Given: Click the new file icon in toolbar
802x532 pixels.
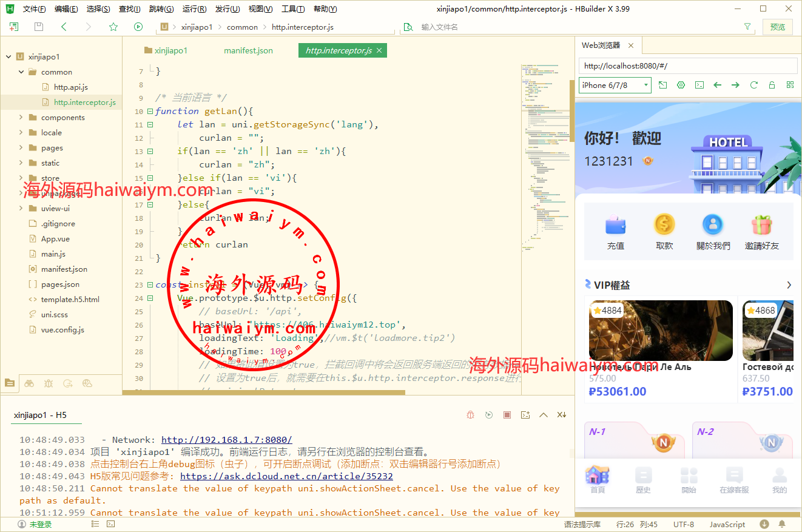Looking at the screenshot, I should (14, 27).
